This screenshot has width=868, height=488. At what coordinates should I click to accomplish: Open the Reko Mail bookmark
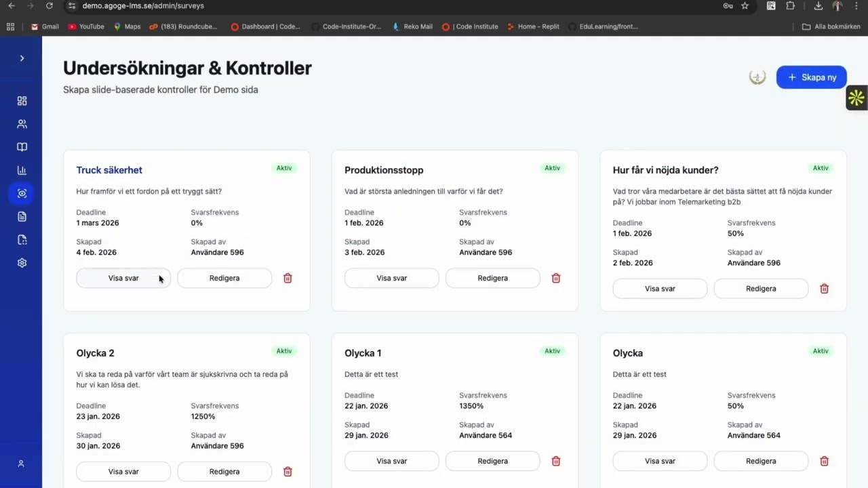412,26
